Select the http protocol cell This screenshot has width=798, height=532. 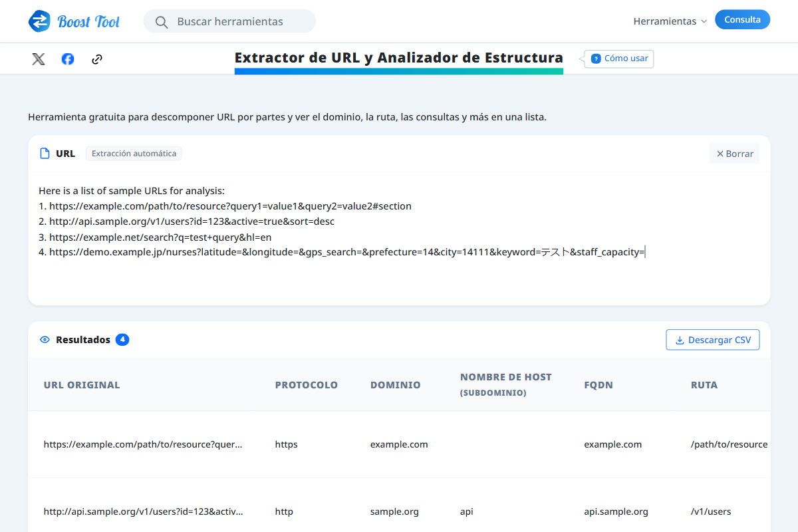[x=284, y=511]
